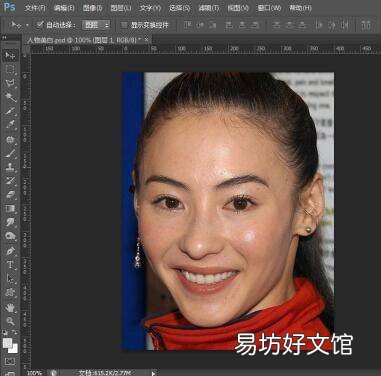Select the Clone Stamp tool
The width and height of the screenshot is (381, 376).
point(10,167)
